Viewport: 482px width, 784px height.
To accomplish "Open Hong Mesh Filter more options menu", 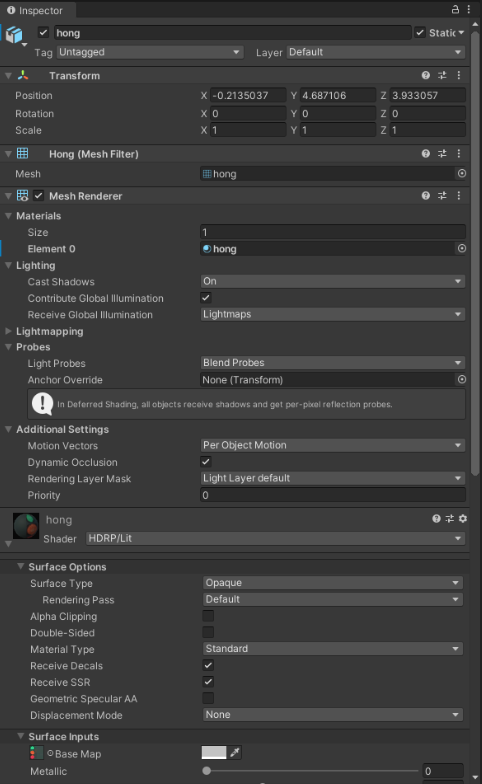I will pyautogui.click(x=458, y=154).
